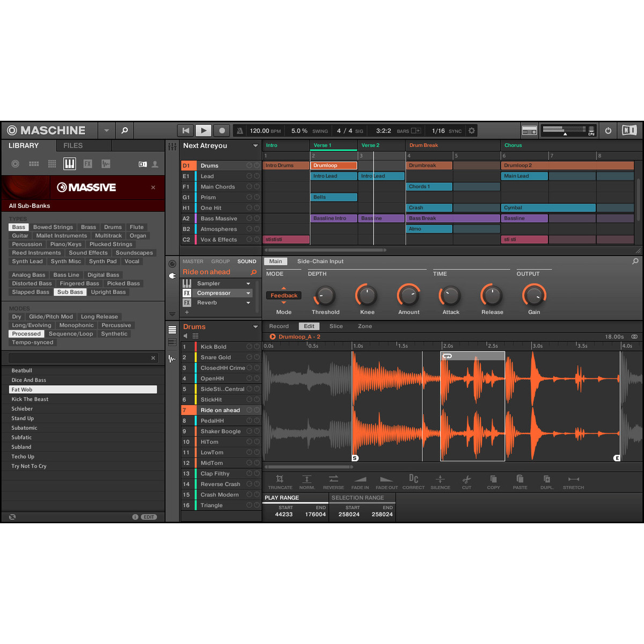Screen dimensions: 644x644
Task: Open the Compressor plug-in dropdown arrow
Action: (248, 293)
